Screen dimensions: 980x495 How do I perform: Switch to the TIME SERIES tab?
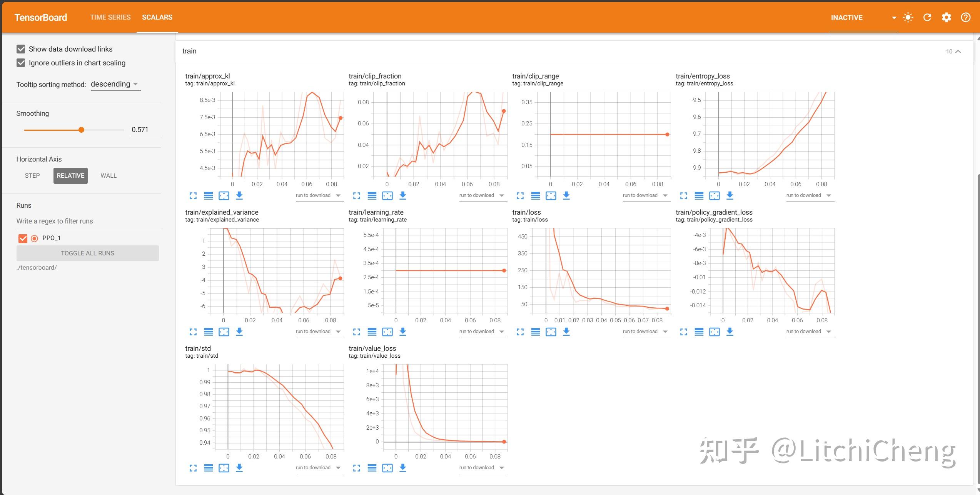(110, 17)
